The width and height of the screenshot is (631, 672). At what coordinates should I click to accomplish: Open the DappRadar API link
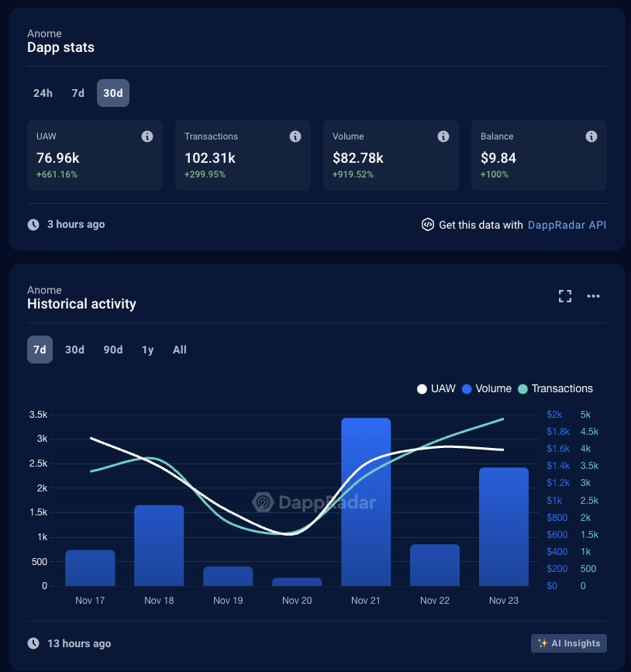pos(567,225)
